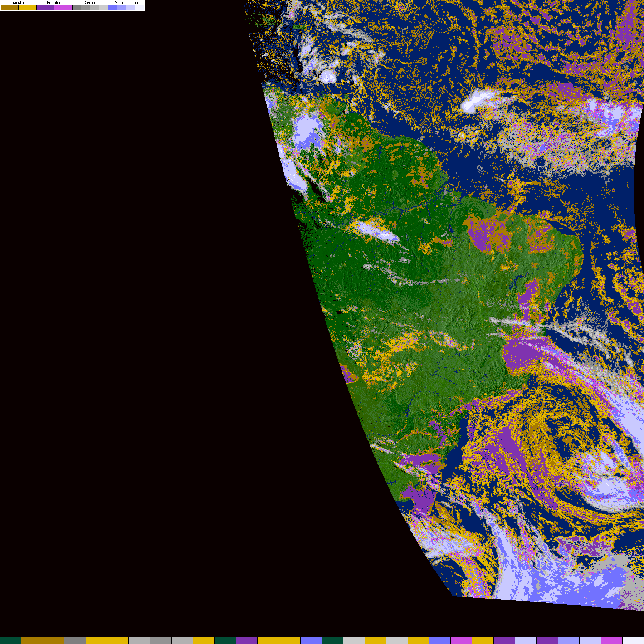
Task: Select the darkest blue Multicamadas legend swatch
Action: point(112,7)
